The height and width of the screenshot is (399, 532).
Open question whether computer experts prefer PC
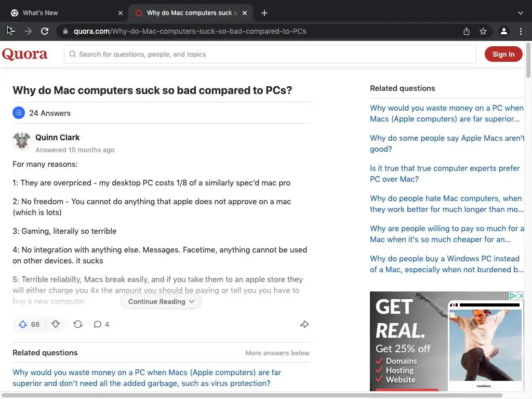coord(445,174)
